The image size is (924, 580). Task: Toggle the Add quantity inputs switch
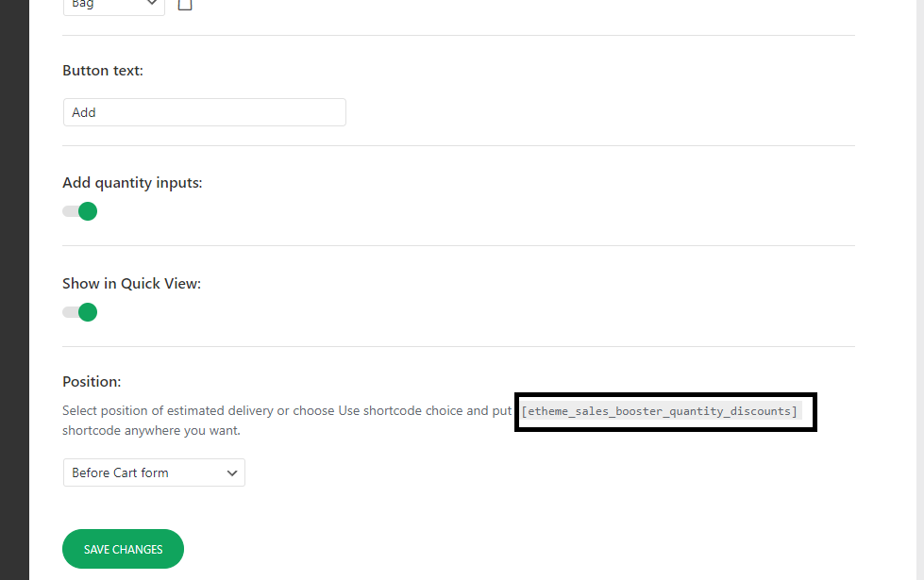coord(79,211)
